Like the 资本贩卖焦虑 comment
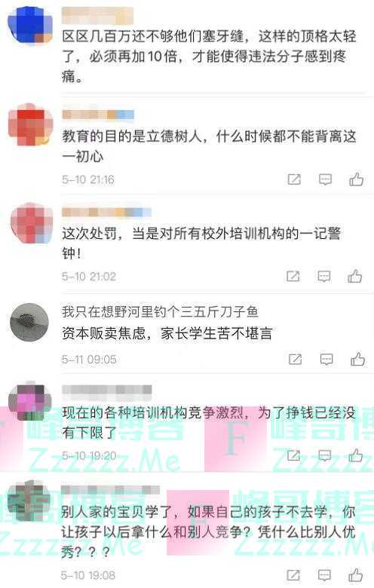374x588 pixels. (x=357, y=360)
